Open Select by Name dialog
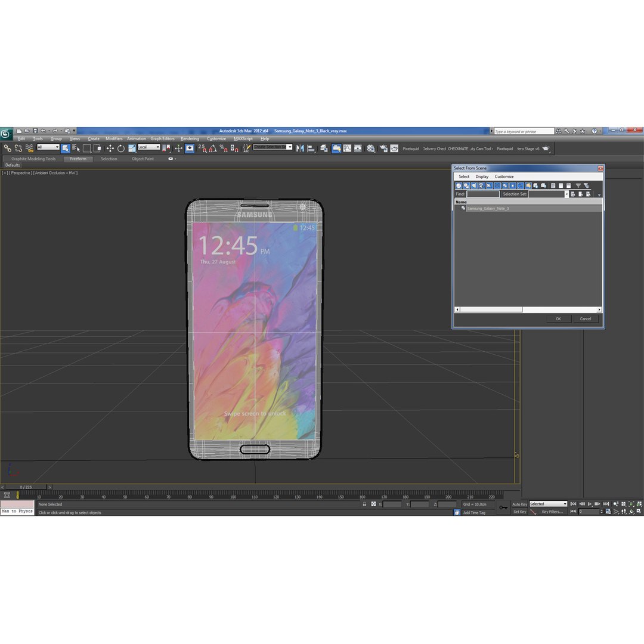The height and width of the screenshot is (644, 644). (76, 148)
